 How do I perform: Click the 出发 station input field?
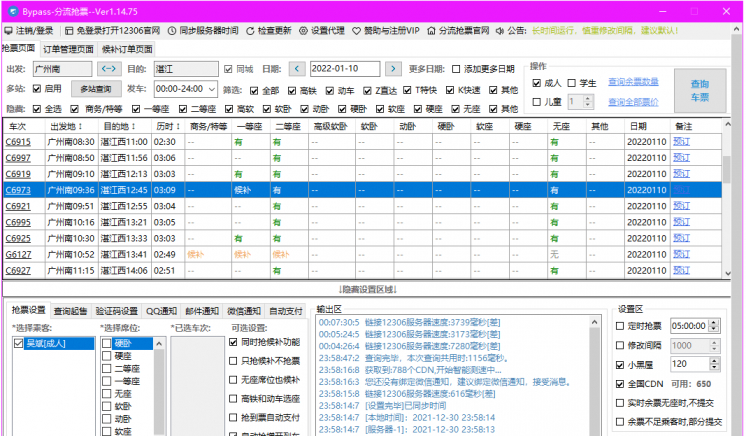coord(62,69)
